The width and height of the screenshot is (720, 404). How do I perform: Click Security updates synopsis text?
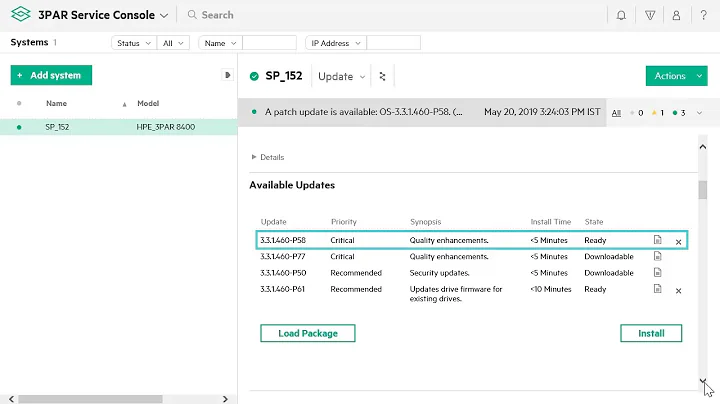439,273
